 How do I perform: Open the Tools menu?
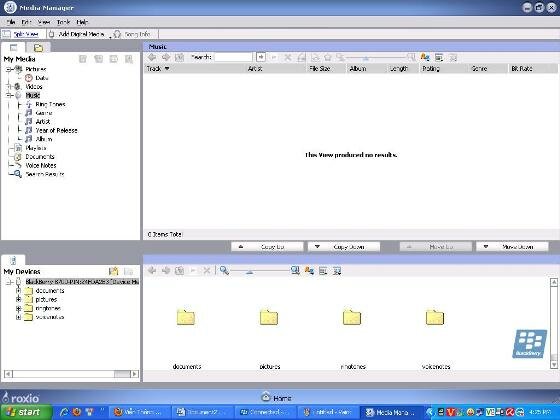64,22
